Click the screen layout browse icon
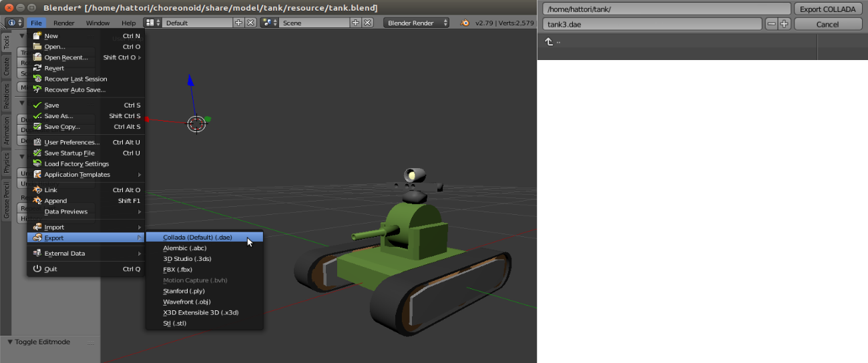868x363 pixels. (153, 23)
